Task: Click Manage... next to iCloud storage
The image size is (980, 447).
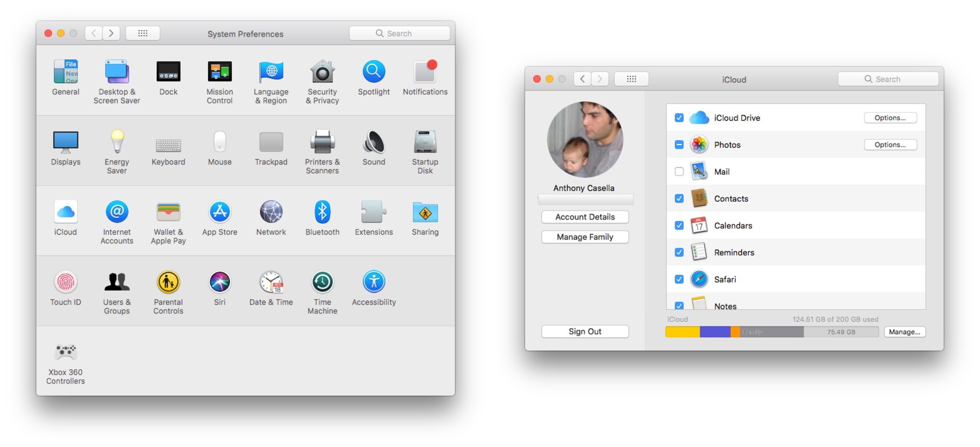Action: 904,332
